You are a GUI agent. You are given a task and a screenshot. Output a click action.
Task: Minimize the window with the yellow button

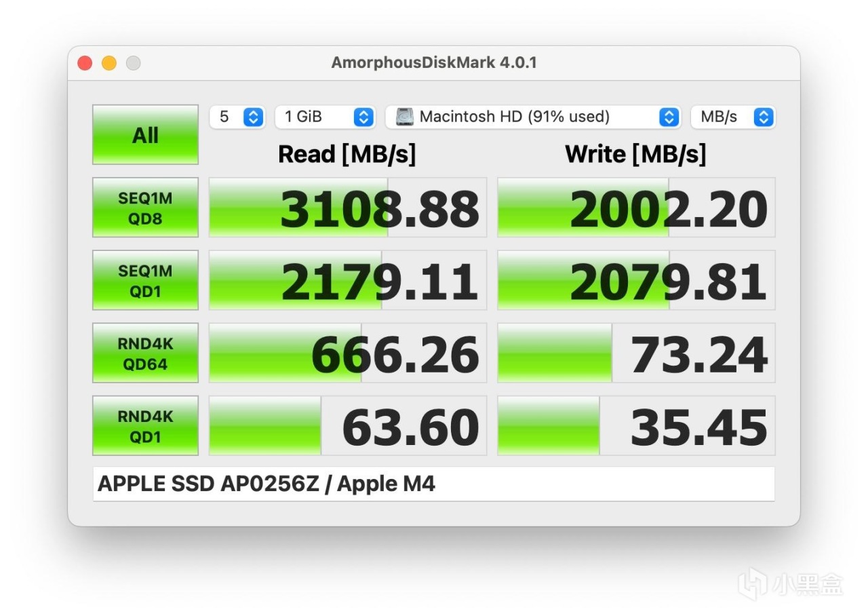point(109,63)
